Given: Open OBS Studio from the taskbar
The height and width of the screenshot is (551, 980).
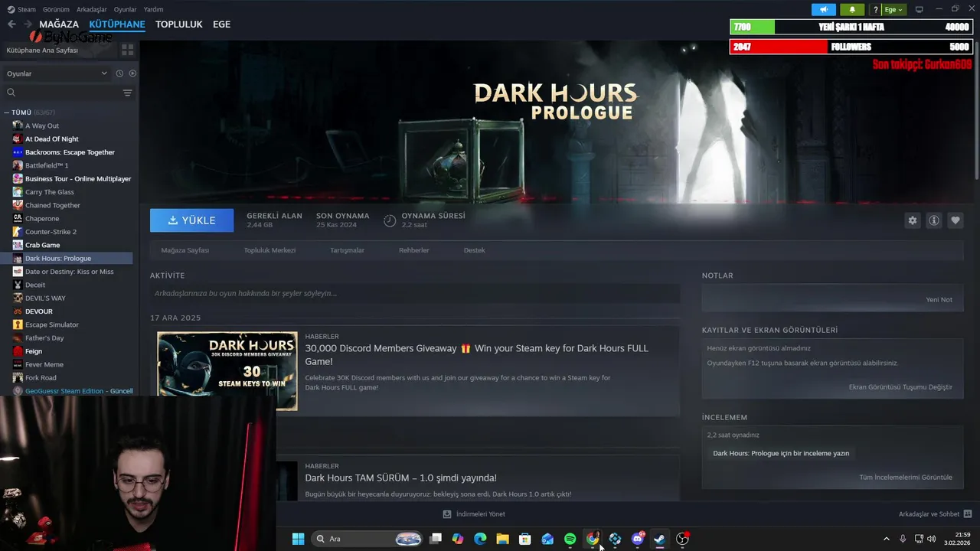Looking at the screenshot, I should point(682,539).
